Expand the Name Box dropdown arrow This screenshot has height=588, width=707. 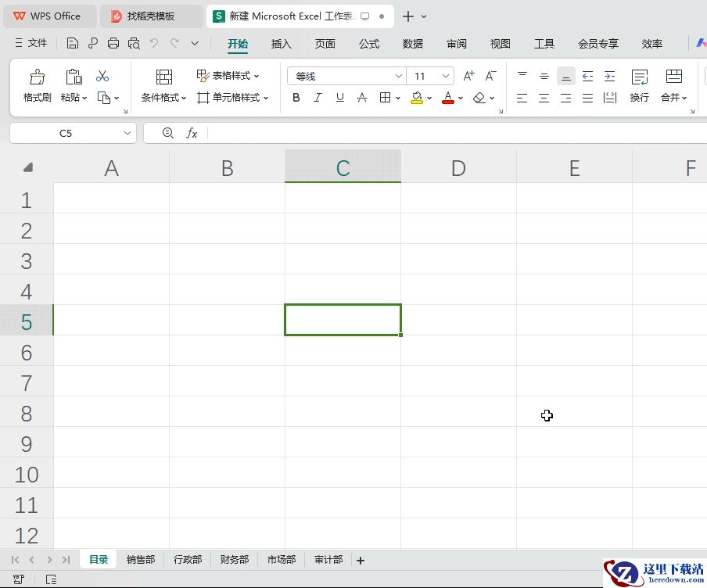click(x=127, y=133)
